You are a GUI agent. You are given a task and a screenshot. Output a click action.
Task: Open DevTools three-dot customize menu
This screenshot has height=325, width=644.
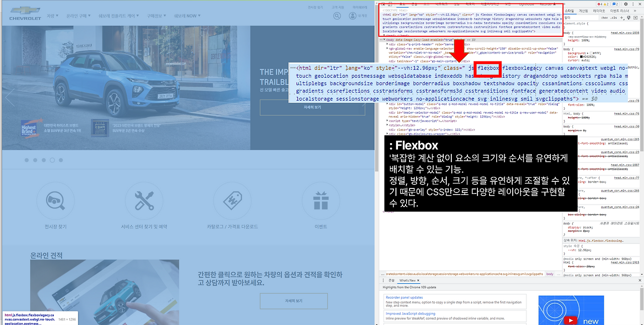[x=633, y=4]
